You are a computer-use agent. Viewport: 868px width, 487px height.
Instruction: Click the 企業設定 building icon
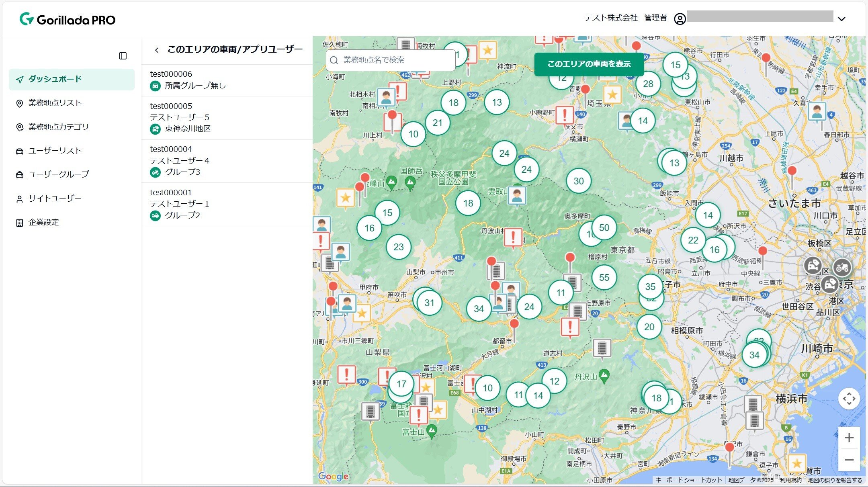(19, 223)
